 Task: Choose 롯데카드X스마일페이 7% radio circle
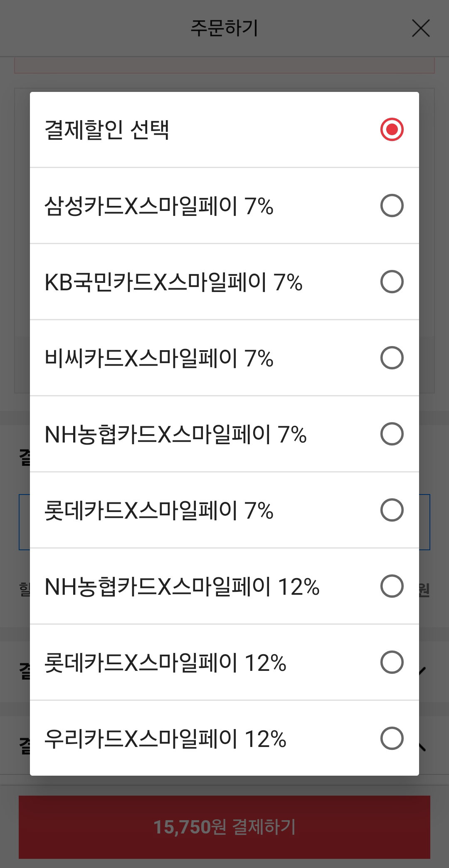tap(392, 510)
